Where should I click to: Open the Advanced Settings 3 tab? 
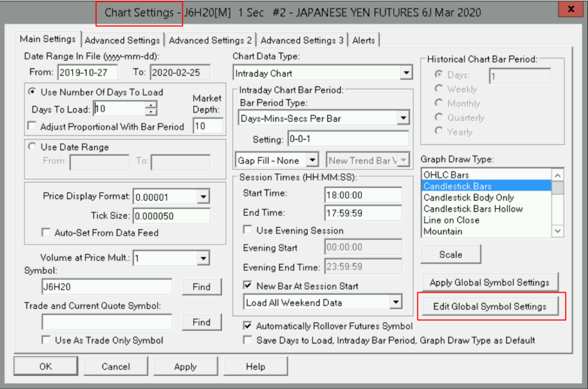[302, 40]
